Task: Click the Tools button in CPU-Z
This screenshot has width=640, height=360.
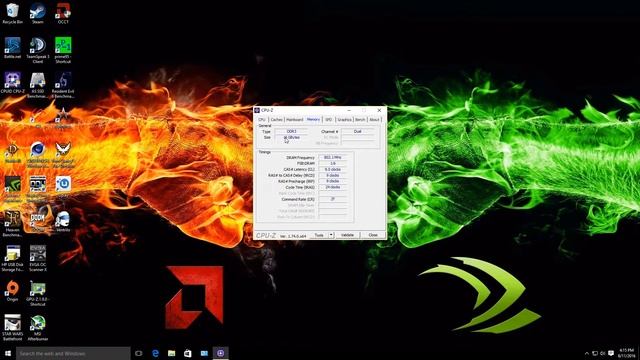Action: 319,235
